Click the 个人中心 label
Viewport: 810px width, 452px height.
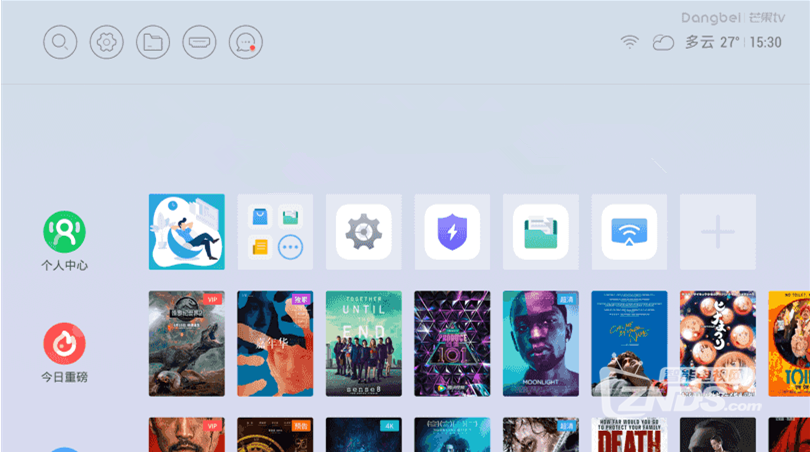pos(65,266)
